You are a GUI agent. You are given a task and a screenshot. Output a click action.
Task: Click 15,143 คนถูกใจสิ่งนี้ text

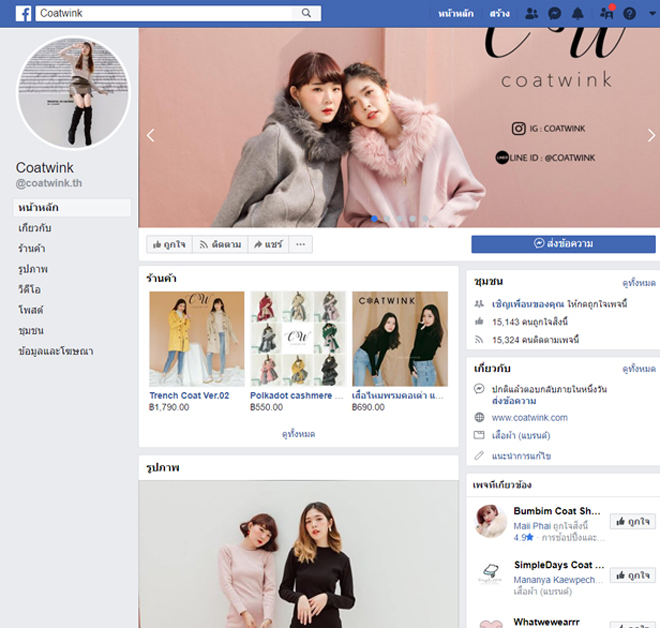[530, 322]
